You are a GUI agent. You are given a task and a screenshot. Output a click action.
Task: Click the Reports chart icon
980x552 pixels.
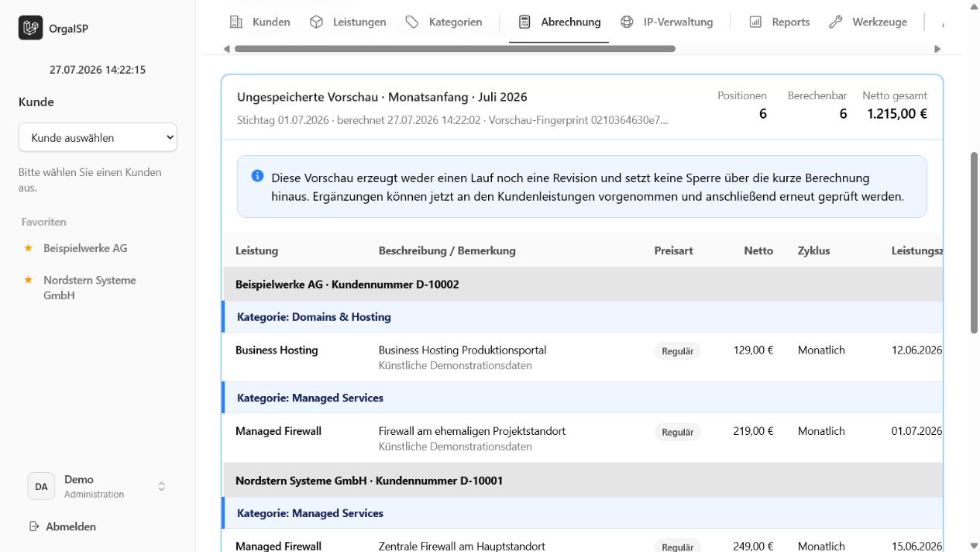(x=755, y=22)
